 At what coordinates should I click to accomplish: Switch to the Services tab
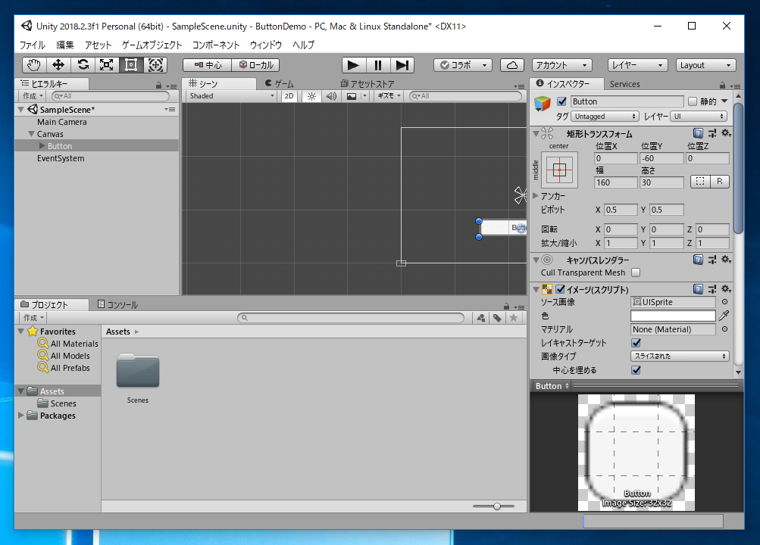(624, 84)
